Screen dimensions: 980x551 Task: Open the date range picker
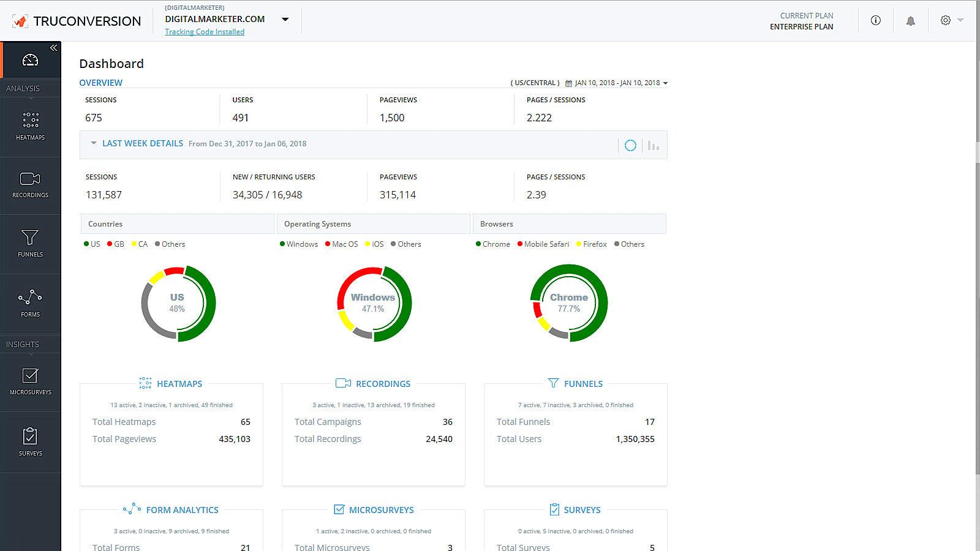pyautogui.click(x=617, y=83)
